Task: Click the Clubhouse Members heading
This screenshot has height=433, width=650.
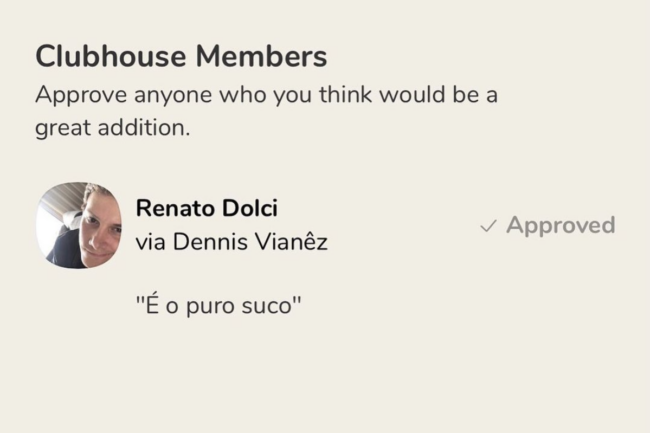Action: click(x=181, y=56)
